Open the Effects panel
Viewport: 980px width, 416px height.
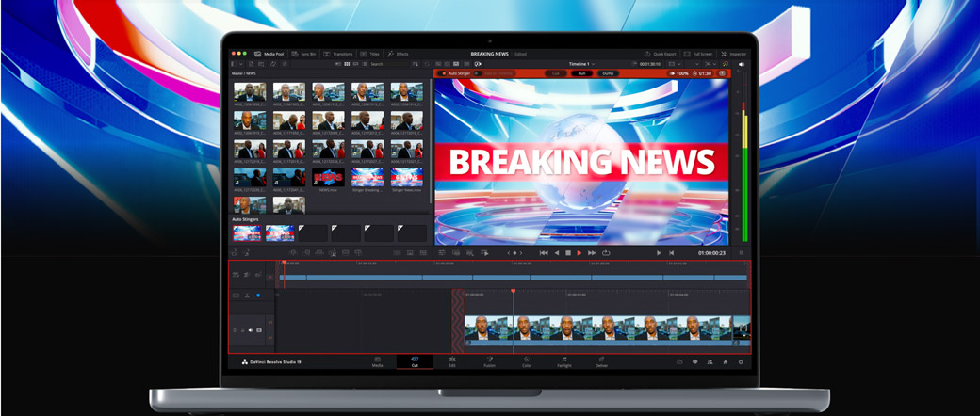pos(397,54)
